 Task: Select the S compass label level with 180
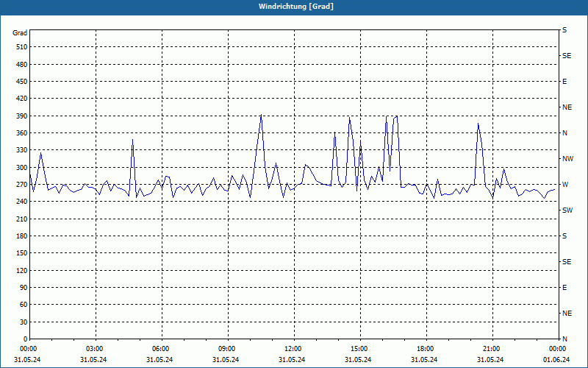564,236
